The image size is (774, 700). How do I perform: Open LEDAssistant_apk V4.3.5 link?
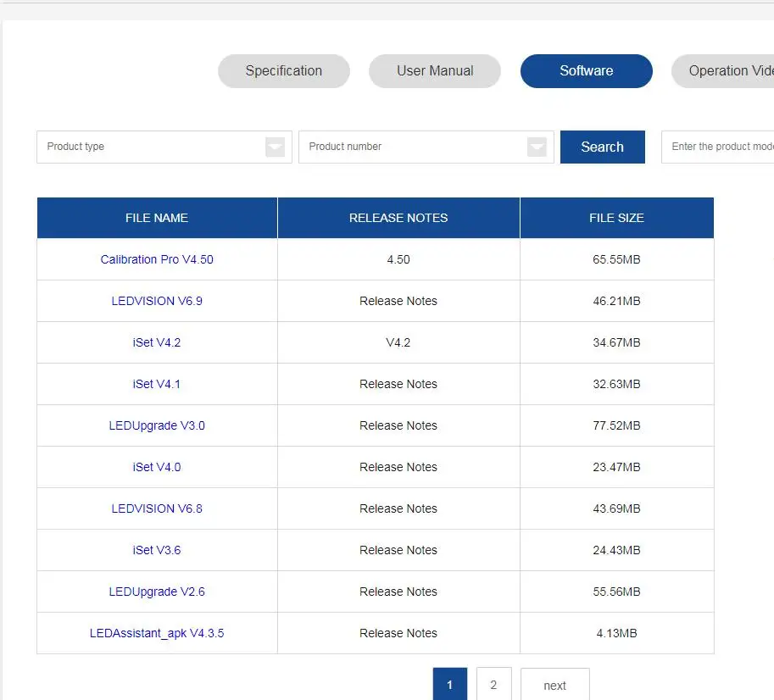[157, 633]
